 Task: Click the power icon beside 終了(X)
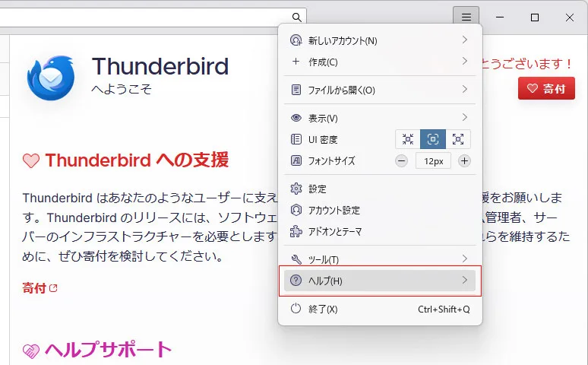(x=296, y=309)
